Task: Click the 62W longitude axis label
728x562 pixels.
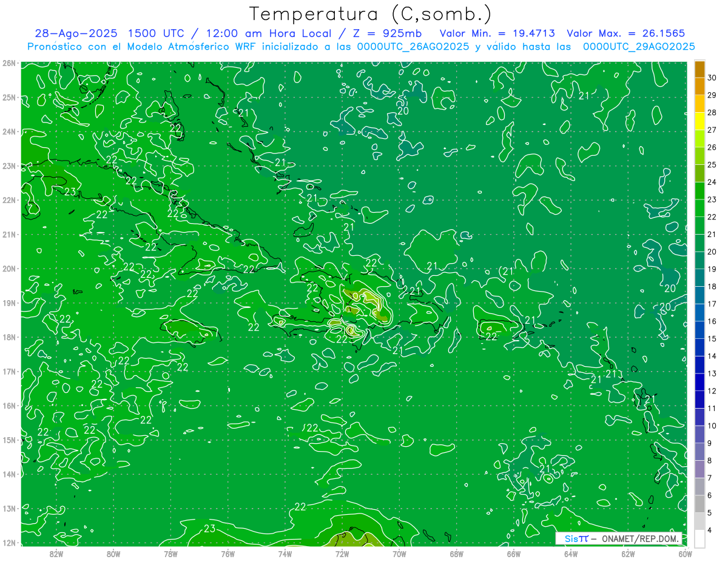Action: 628,554
